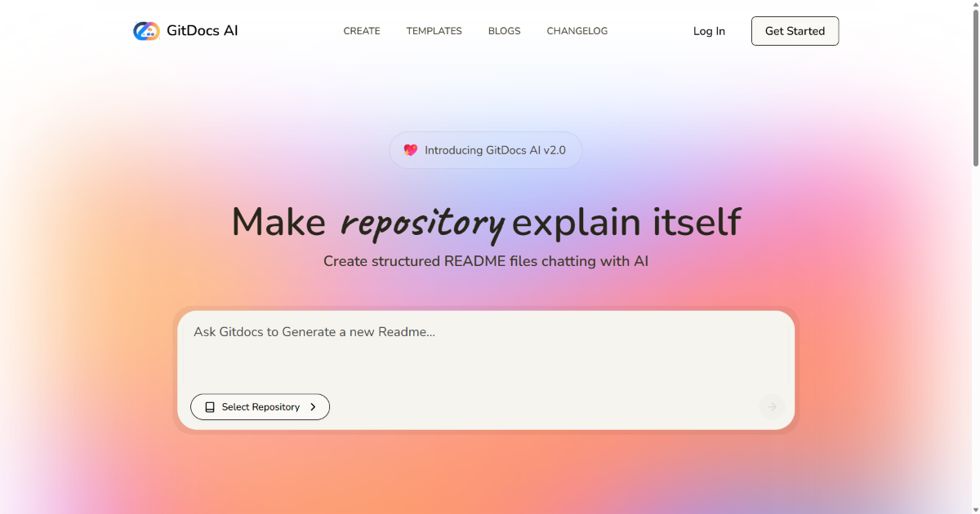
Task: Click the book icon beside Select Repository
Action: pyautogui.click(x=210, y=407)
